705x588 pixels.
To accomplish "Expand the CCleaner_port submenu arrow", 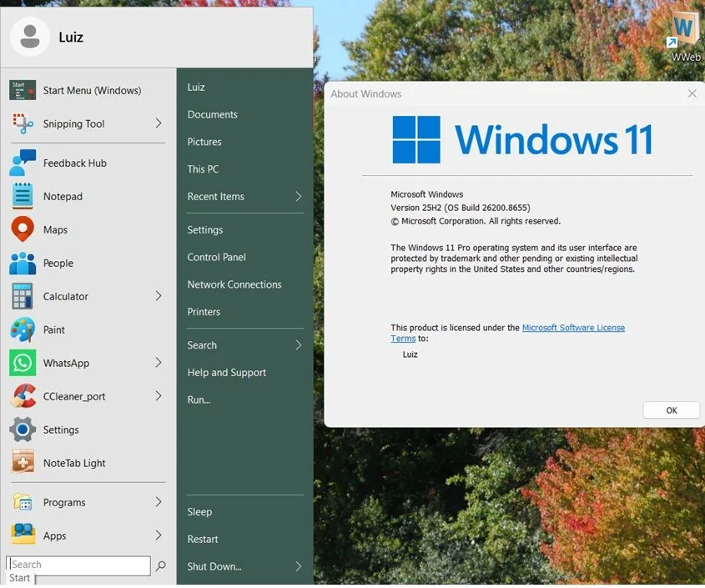I will (159, 395).
